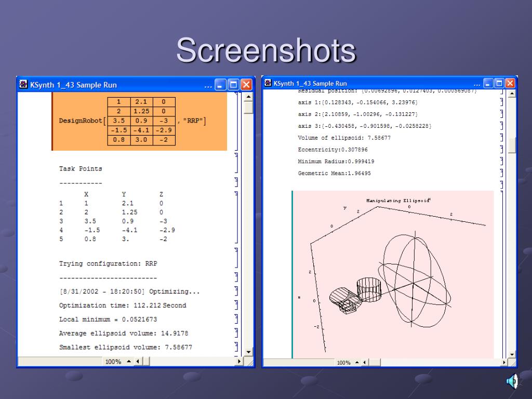532x399 pixels.
Task: Select cell bracket beside 'Volume of ellipsoid'
Action: [502, 137]
